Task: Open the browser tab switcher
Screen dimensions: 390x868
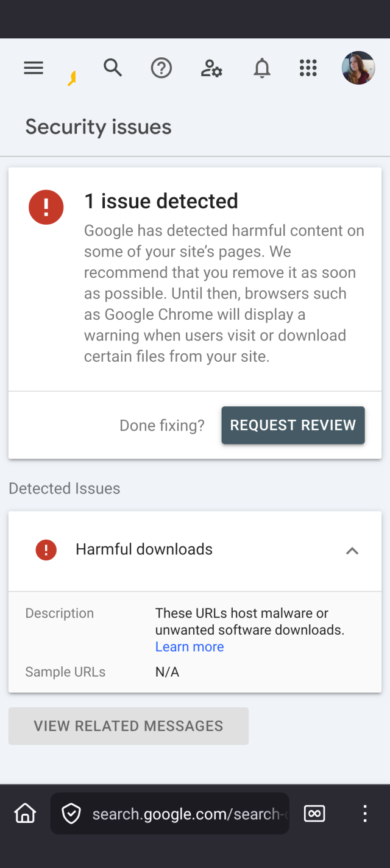Action: [314, 813]
